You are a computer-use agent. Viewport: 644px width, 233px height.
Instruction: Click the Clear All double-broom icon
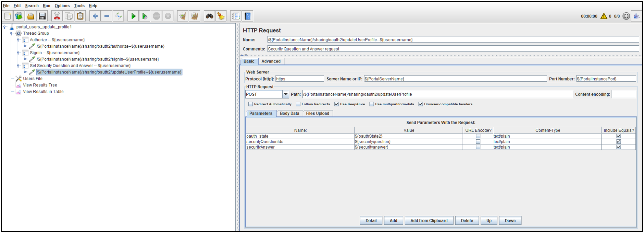click(195, 16)
